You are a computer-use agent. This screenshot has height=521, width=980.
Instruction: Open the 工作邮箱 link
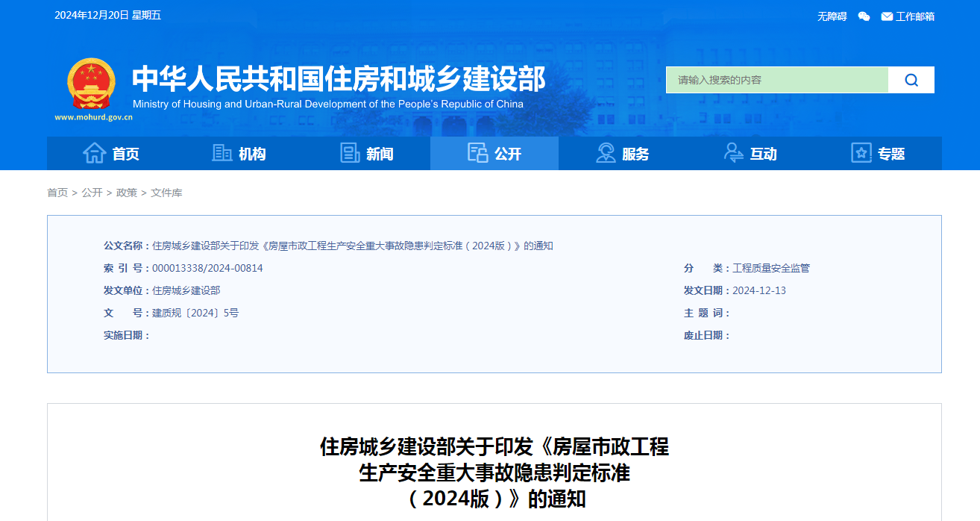coord(915,16)
